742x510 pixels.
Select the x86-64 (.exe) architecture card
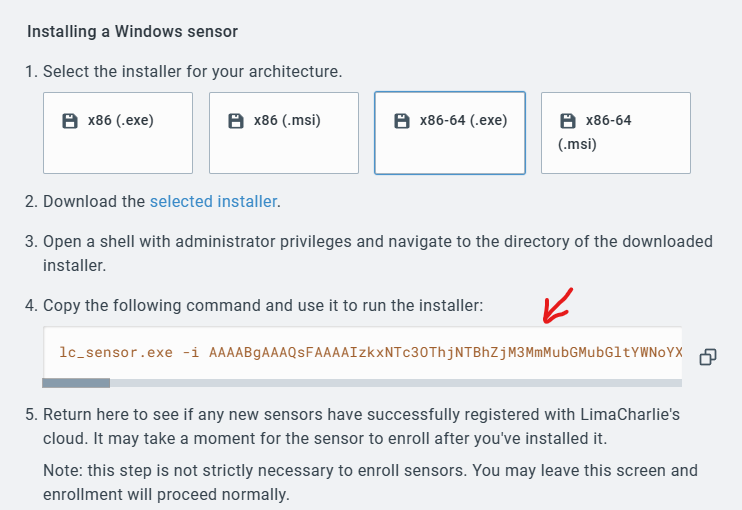450,133
